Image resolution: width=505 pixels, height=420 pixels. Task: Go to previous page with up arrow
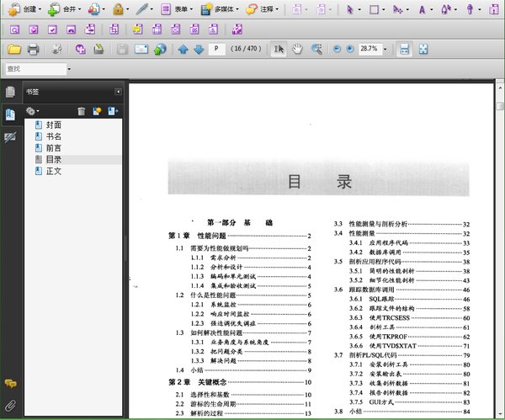pyautogui.click(x=183, y=49)
